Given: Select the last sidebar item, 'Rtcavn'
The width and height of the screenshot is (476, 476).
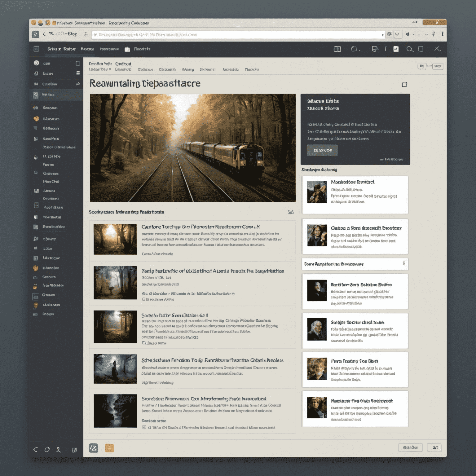Looking at the screenshot, I should click(x=48, y=314).
